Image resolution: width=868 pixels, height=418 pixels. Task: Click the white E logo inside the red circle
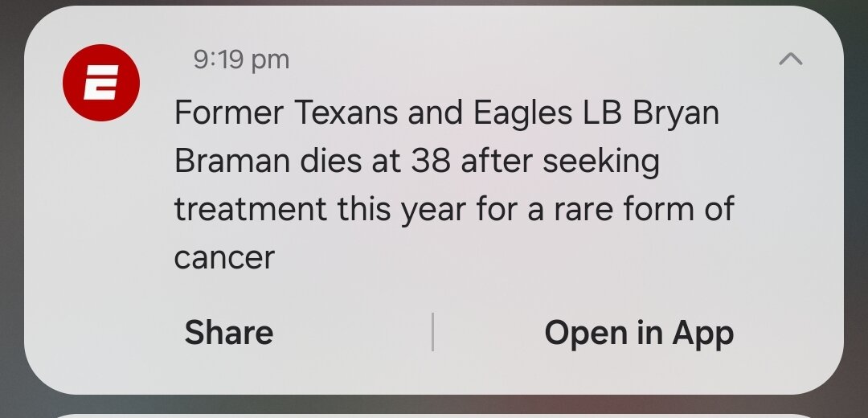(101, 83)
